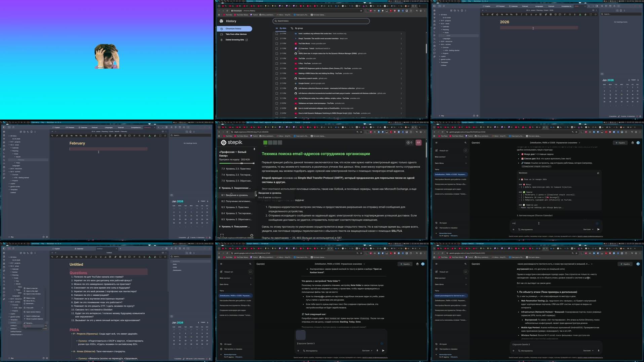Toggle bold formatting in the Obsidian editor toolbar

coord(517,14)
